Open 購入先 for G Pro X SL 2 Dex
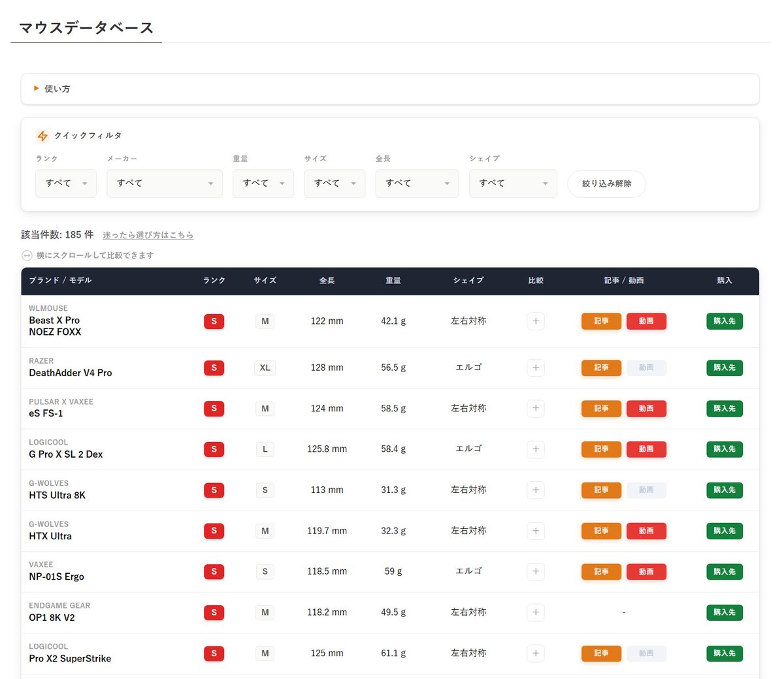 (x=725, y=449)
